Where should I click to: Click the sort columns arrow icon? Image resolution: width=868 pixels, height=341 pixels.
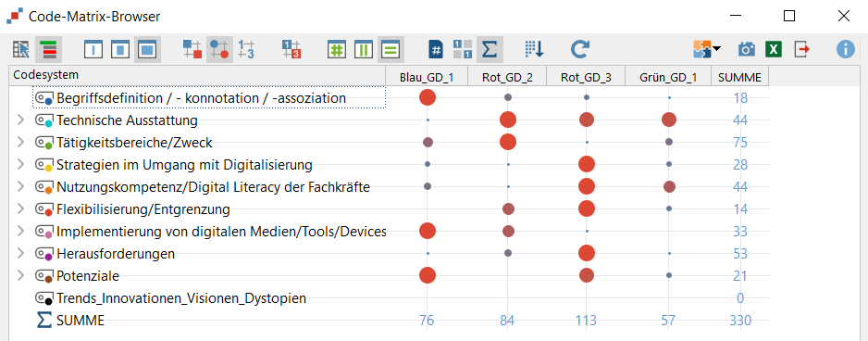click(x=534, y=50)
